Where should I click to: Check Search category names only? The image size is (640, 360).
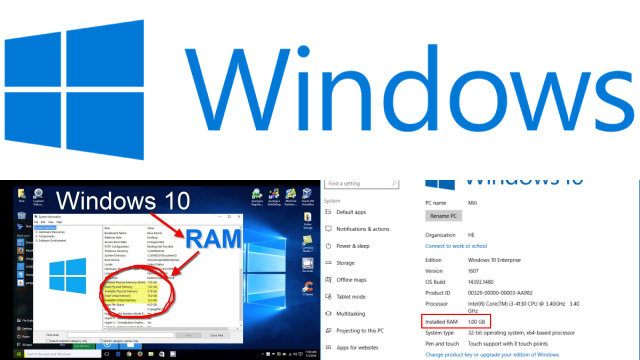[x=101, y=340]
